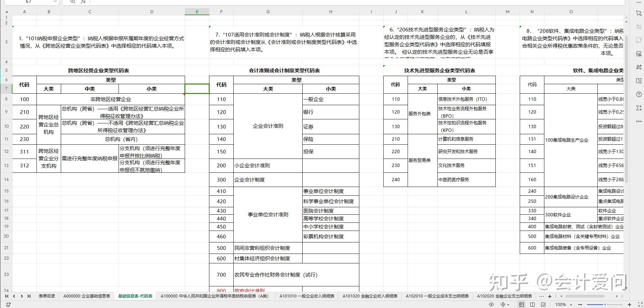Switch to page layout view in status bar
The height and width of the screenshot is (308, 644).
pyautogui.click(x=533, y=305)
